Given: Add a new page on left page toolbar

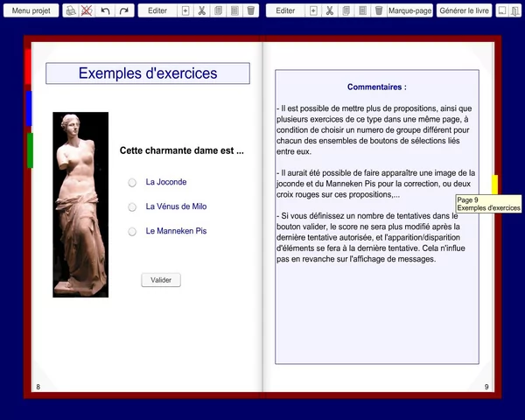Looking at the screenshot, I should (185, 10).
